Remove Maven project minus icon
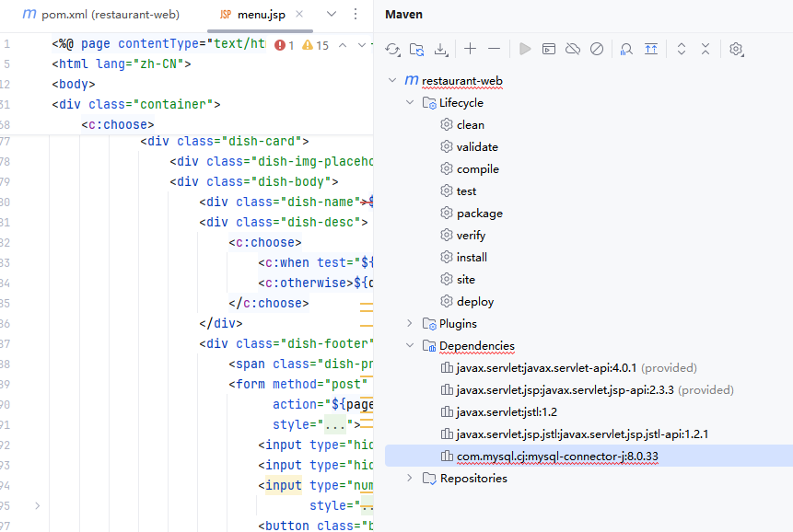This screenshot has height=532, width=793. pyautogui.click(x=494, y=49)
